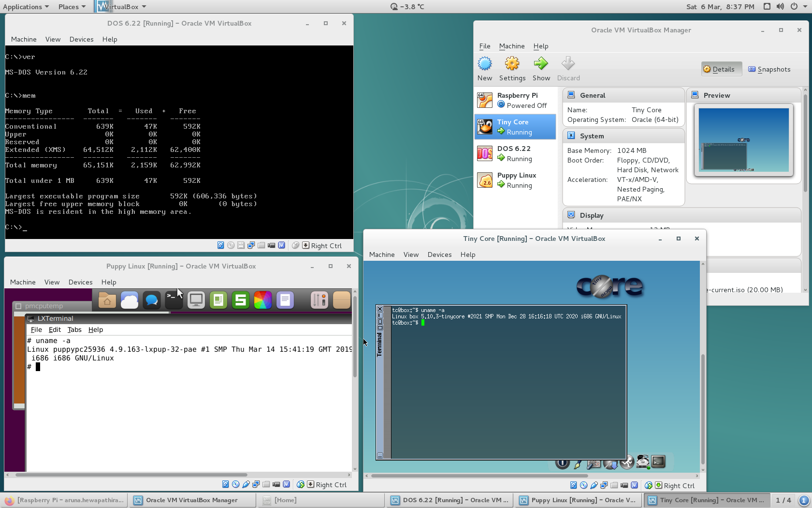812x508 pixels.
Task: Select Puppy Linux in the VM list
Action: click(515, 180)
